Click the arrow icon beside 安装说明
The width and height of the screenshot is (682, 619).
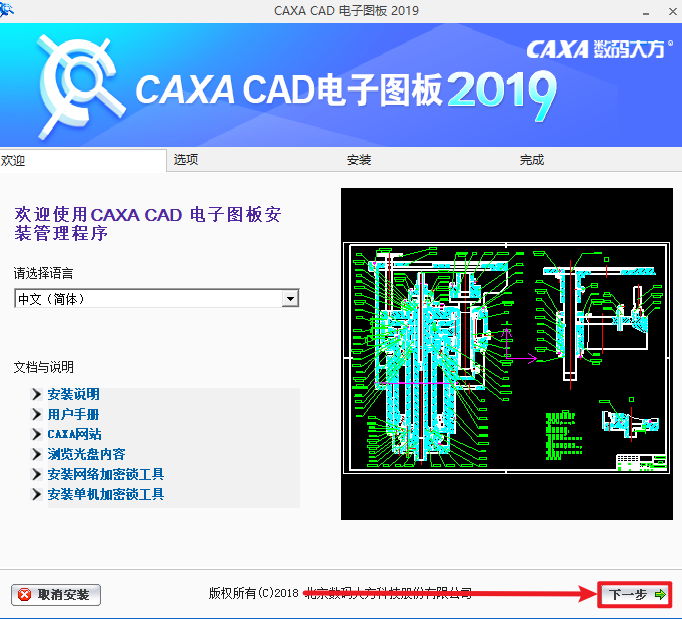[x=37, y=394]
